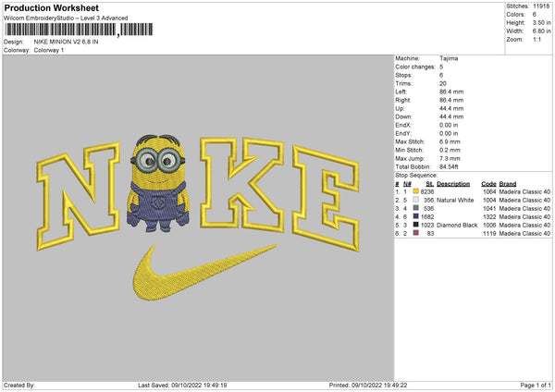
Task: Click the embroidered letter K
Action: (x=242, y=185)
